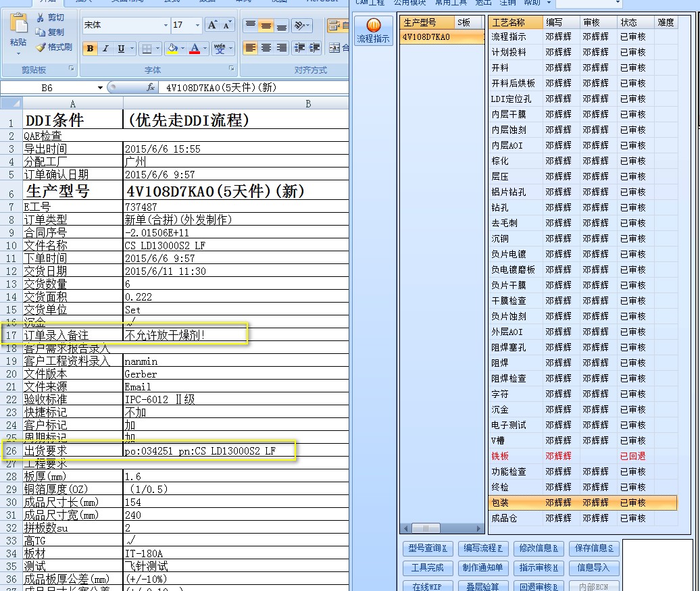Toggle underline formatting
Viewport: 700px width, 591px height.
[120, 48]
